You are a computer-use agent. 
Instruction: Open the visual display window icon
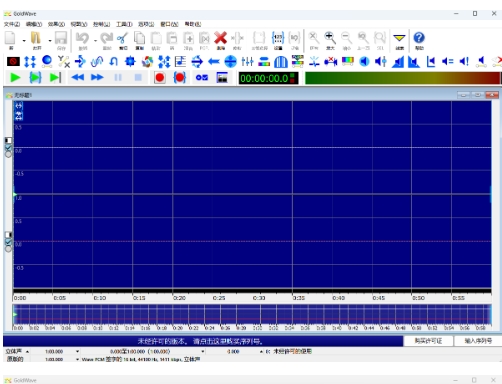222,78
